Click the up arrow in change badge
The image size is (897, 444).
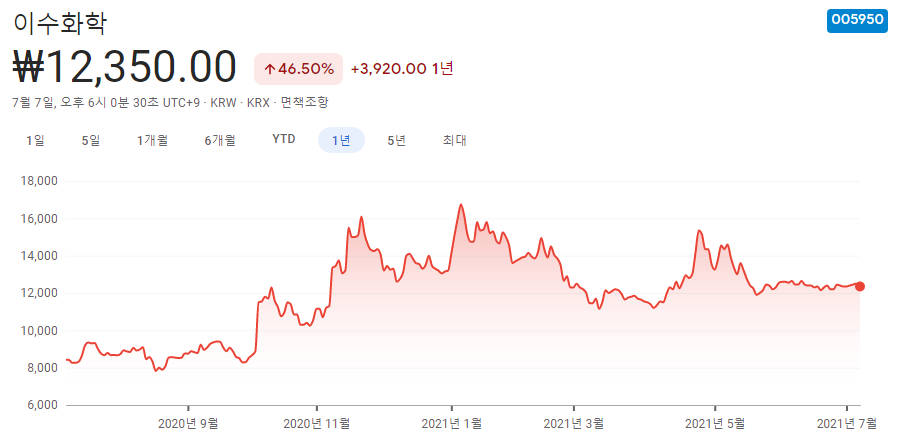coord(270,69)
